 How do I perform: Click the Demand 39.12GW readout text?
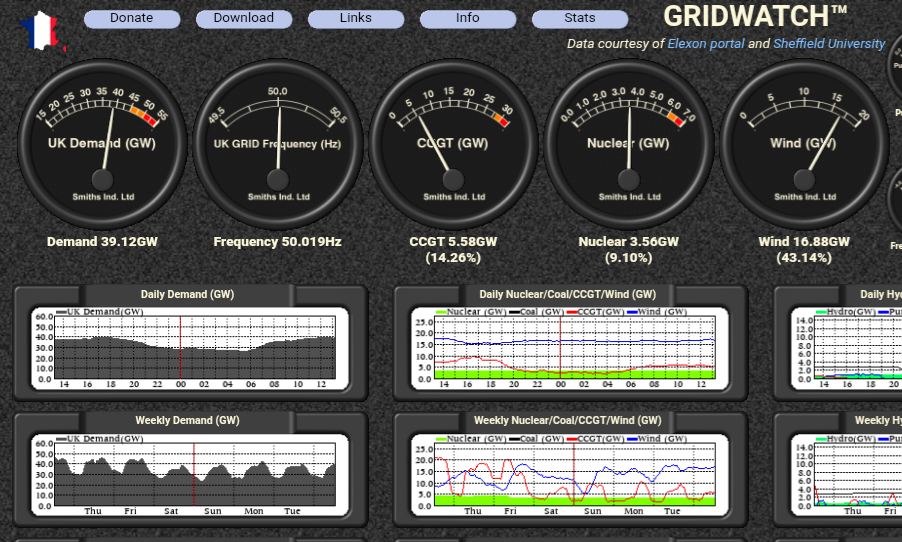[102, 242]
